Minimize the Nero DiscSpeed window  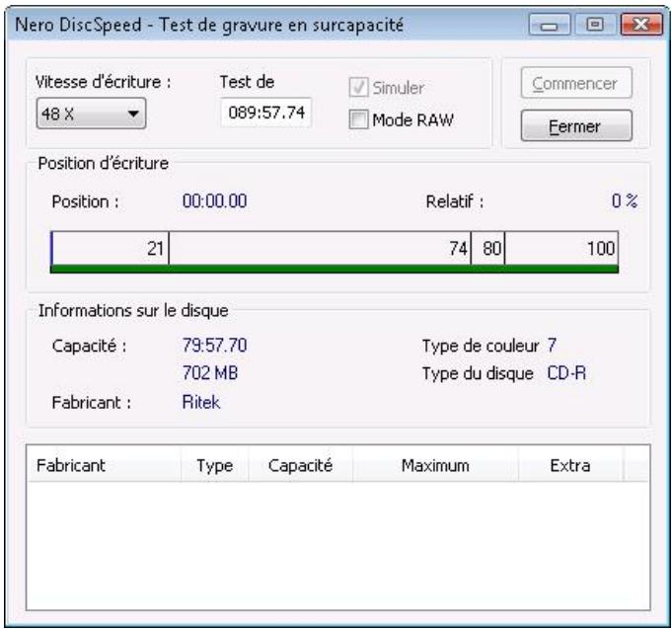549,25
